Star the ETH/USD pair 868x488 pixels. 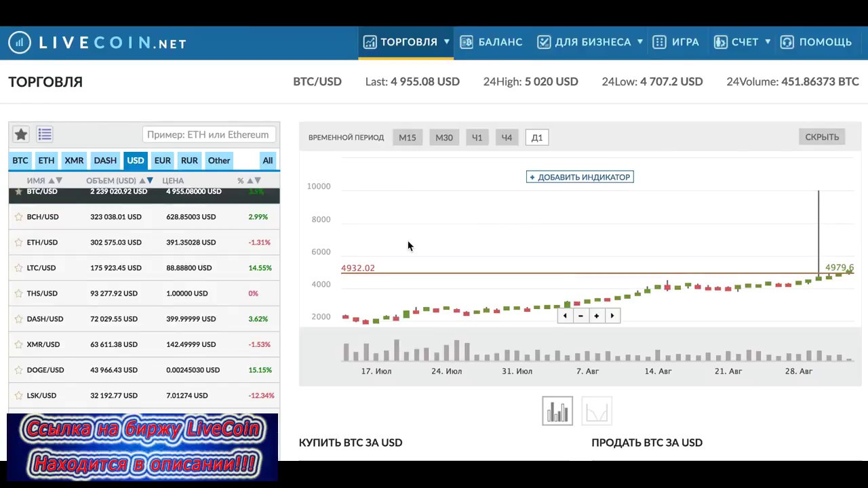coord(18,243)
